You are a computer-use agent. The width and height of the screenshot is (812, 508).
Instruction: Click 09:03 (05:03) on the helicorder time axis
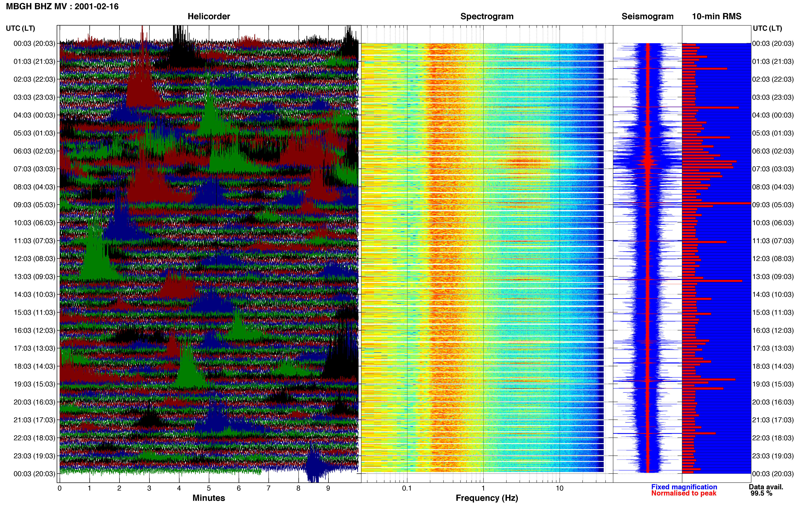coord(34,205)
